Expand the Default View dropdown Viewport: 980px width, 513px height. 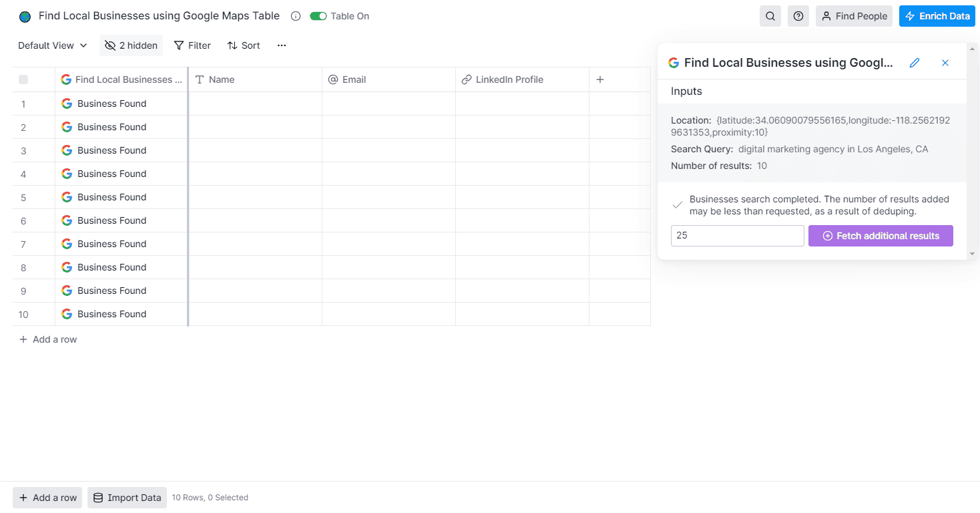(53, 45)
